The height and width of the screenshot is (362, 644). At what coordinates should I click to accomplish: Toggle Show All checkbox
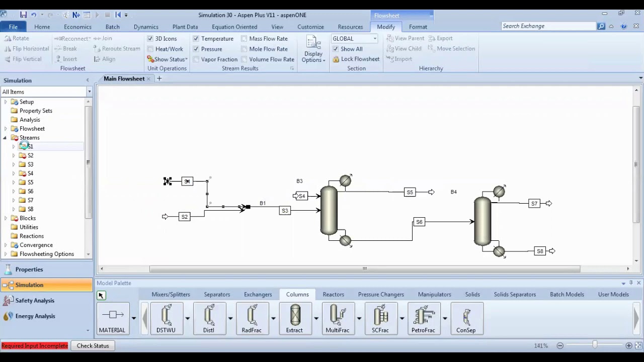[x=336, y=49]
